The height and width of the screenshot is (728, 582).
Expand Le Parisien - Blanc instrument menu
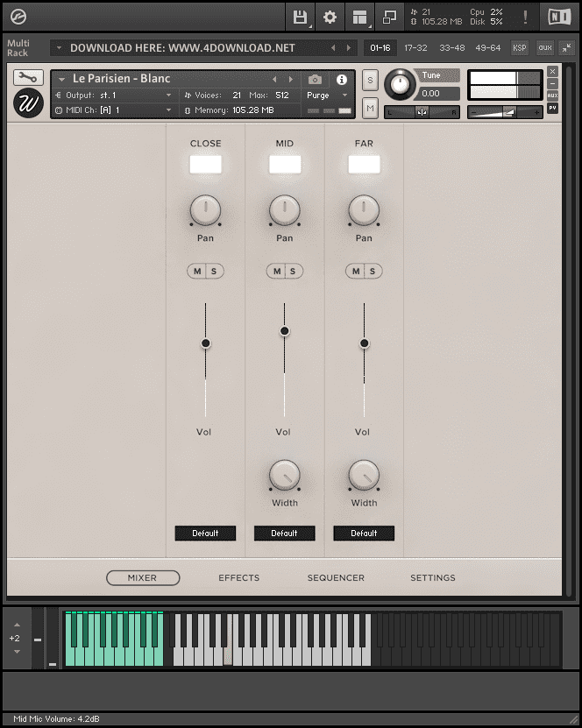tap(61, 80)
